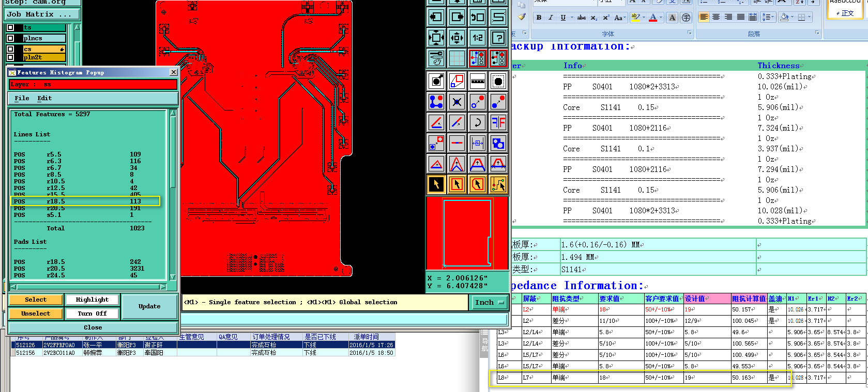Open the borders dropdown arrow

coord(809,17)
